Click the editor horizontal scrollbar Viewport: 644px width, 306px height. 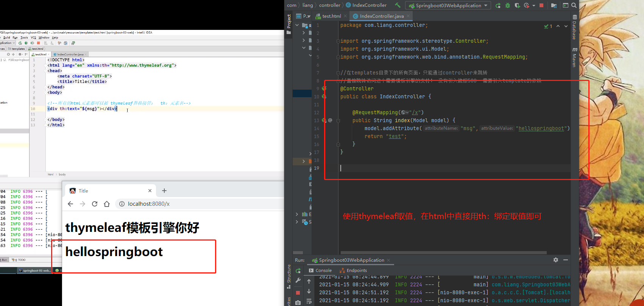point(444,253)
